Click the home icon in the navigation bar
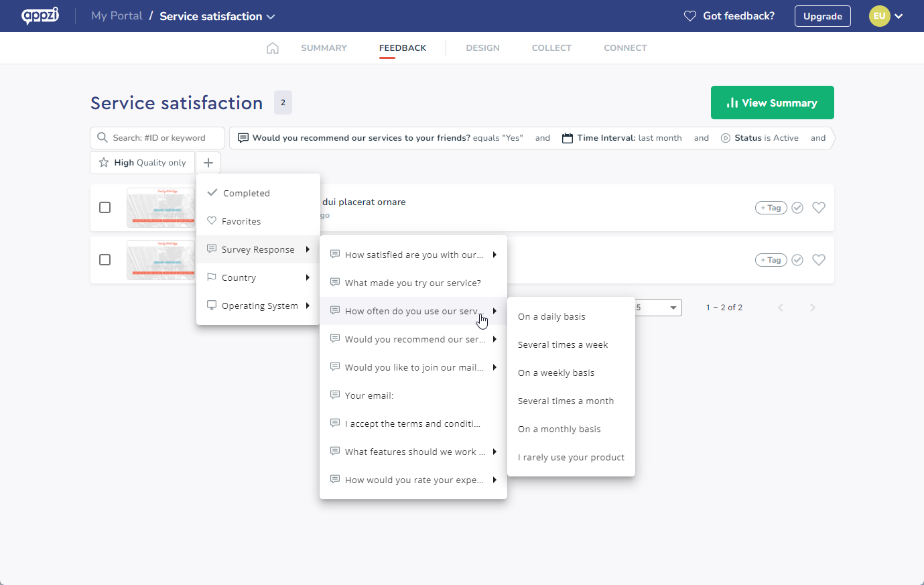The image size is (924, 585). coord(273,48)
